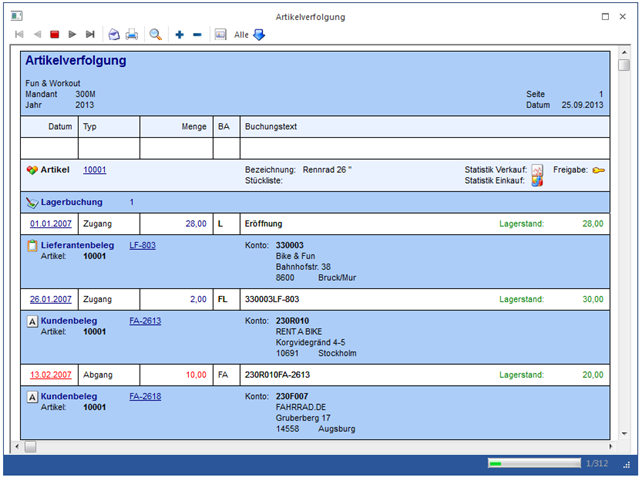Open customer document FA-2613
The image size is (642, 478).
145,321
